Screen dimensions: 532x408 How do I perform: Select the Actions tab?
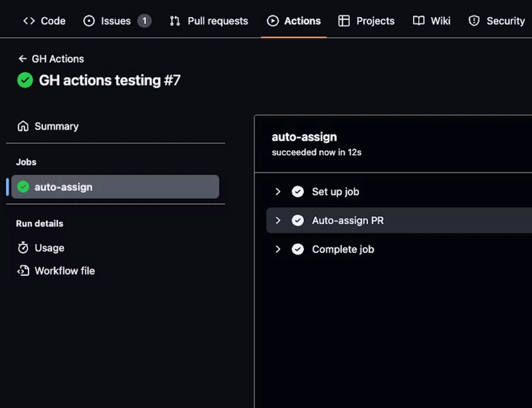pos(294,21)
